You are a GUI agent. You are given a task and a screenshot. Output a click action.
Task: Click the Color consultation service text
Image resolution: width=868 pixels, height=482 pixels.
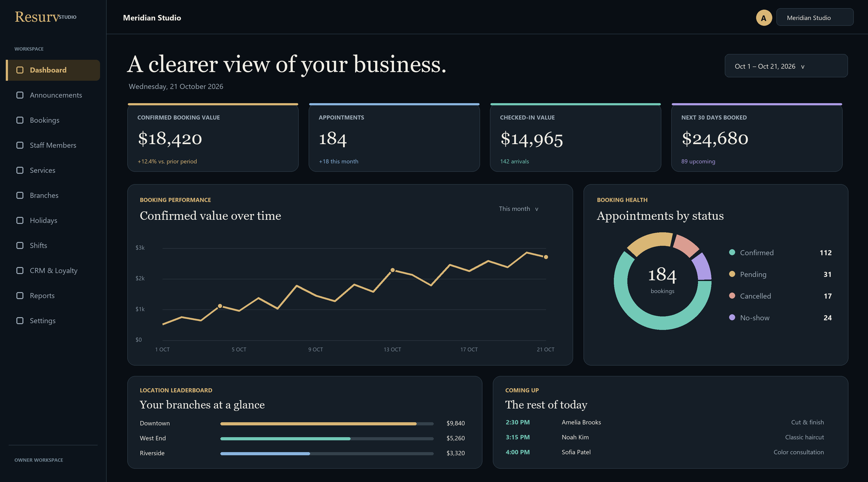(799, 452)
